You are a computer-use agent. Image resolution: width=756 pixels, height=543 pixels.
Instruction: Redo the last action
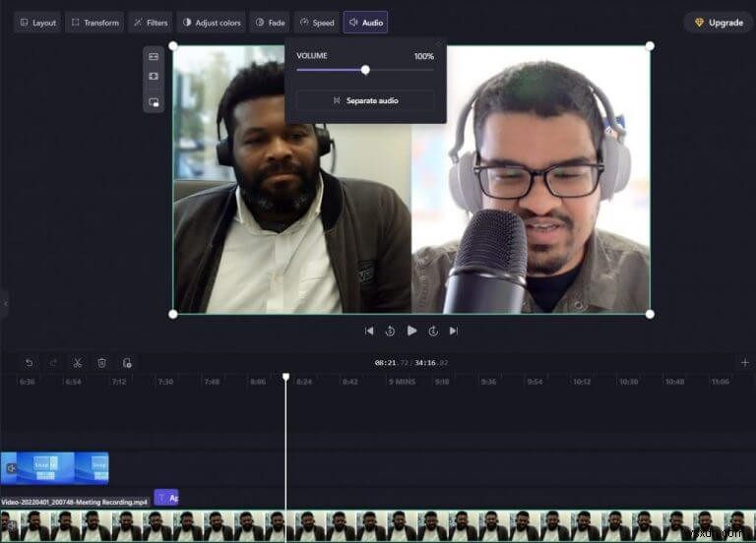point(53,363)
